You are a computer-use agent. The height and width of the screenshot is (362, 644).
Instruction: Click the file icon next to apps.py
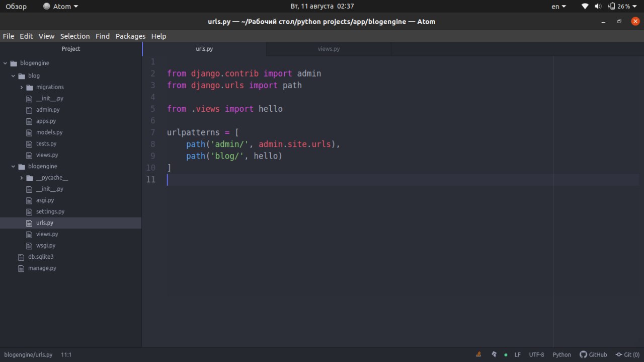point(29,121)
